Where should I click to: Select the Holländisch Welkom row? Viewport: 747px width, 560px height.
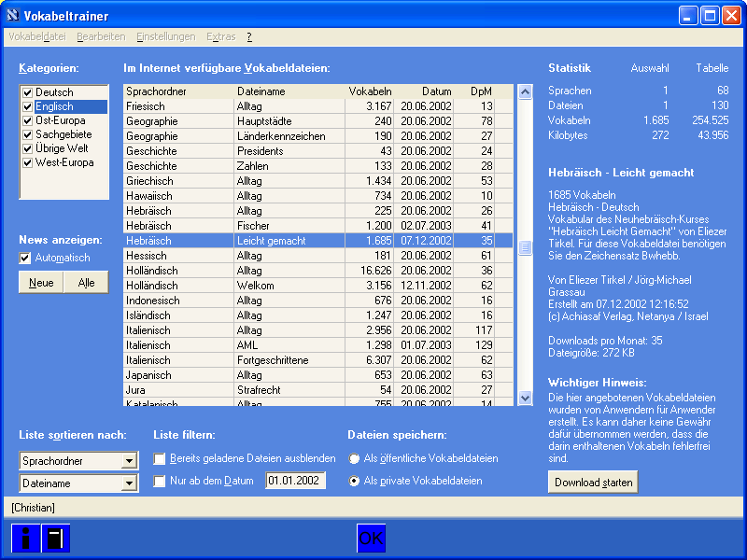(x=317, y=286)
